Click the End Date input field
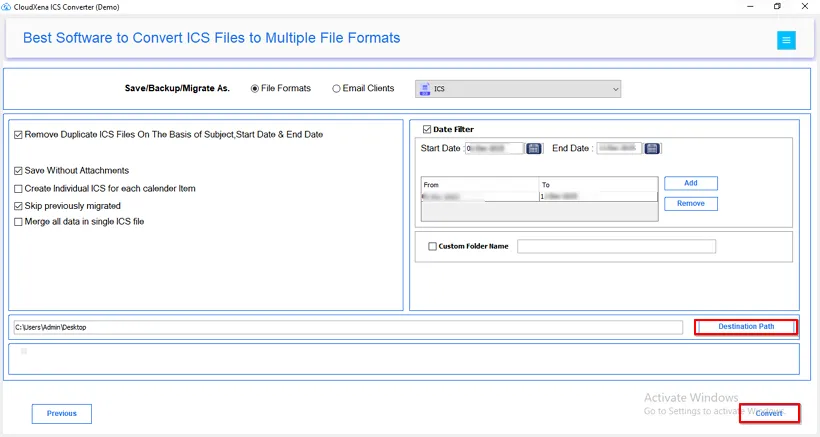820x437 pixels. (619, 148)
